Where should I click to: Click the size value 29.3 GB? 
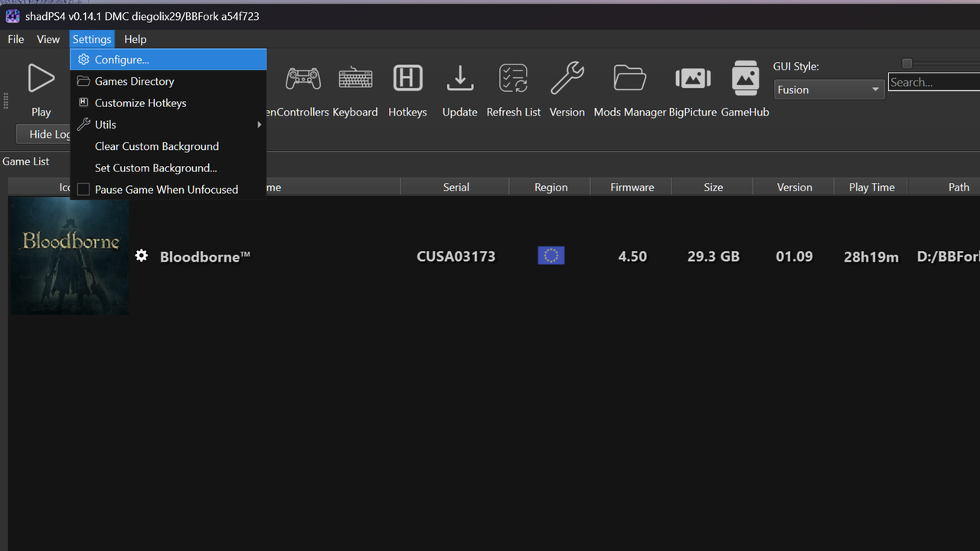point(714,256)
